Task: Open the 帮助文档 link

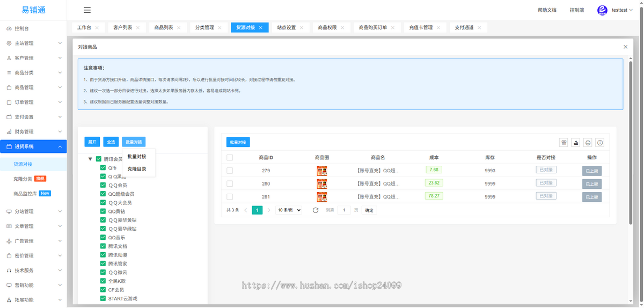Action: coord(547,10)
